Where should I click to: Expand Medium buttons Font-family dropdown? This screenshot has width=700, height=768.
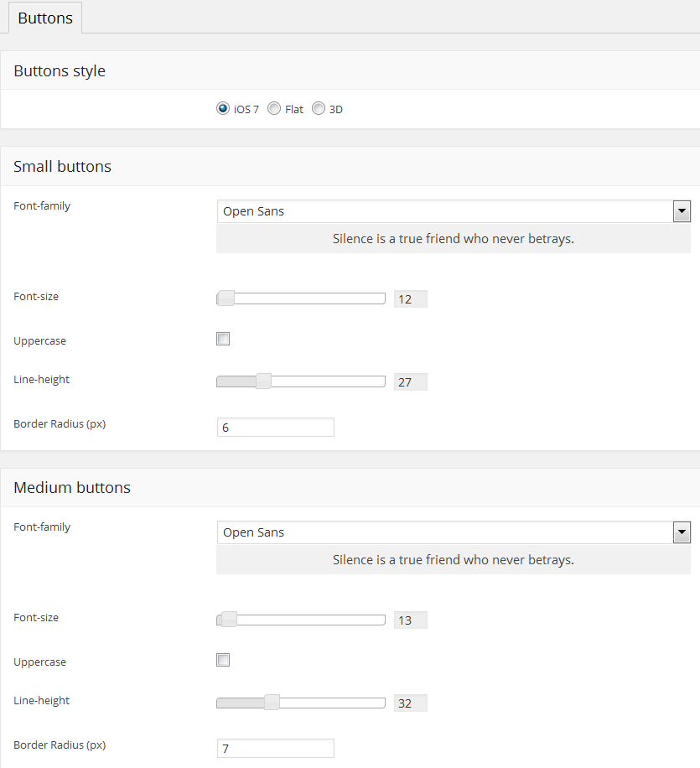453,532
